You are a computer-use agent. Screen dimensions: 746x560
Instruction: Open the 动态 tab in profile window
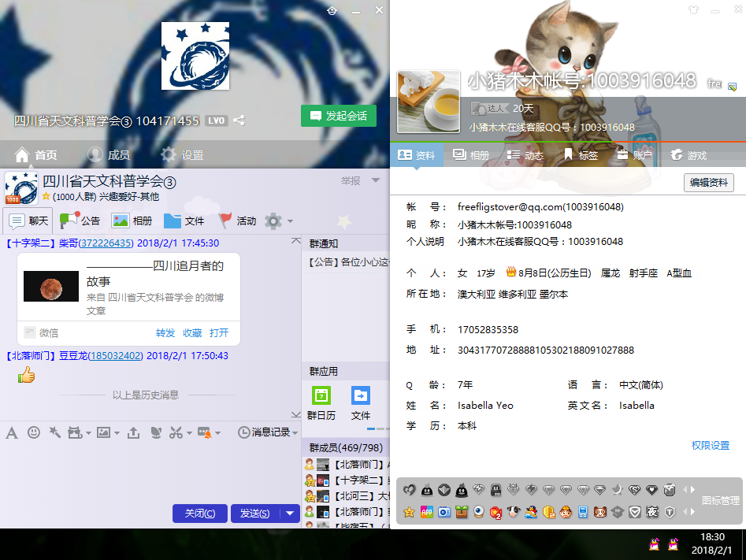tap(525, 155)
